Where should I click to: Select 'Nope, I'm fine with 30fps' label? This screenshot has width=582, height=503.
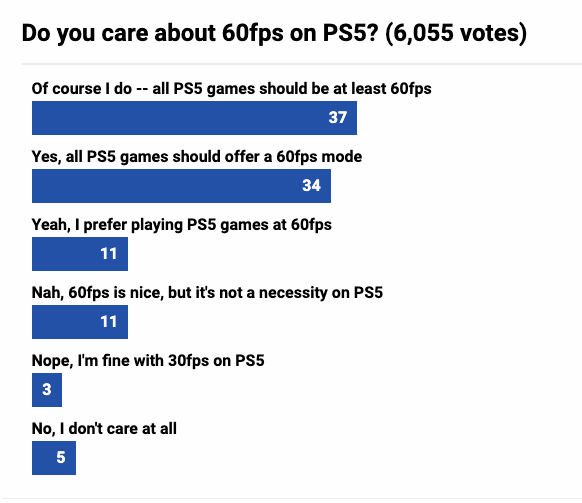click(148, 360)
